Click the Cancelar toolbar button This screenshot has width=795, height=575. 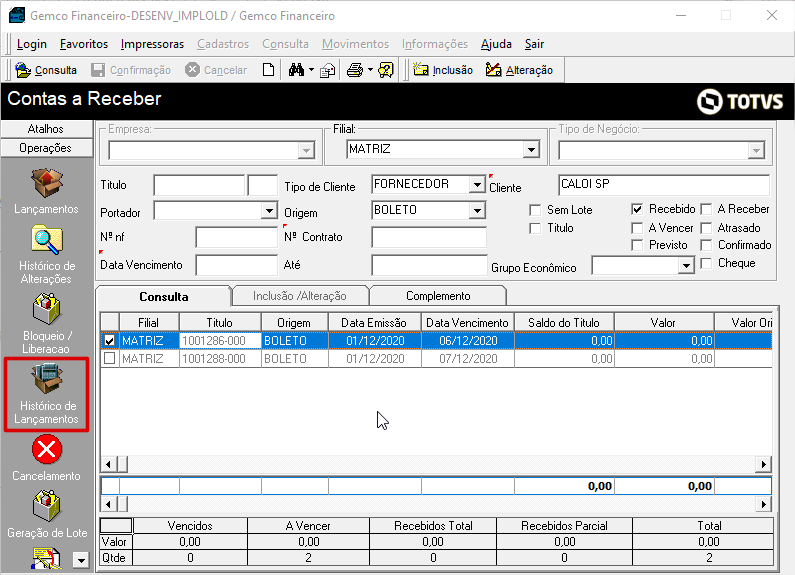(216, 70)
